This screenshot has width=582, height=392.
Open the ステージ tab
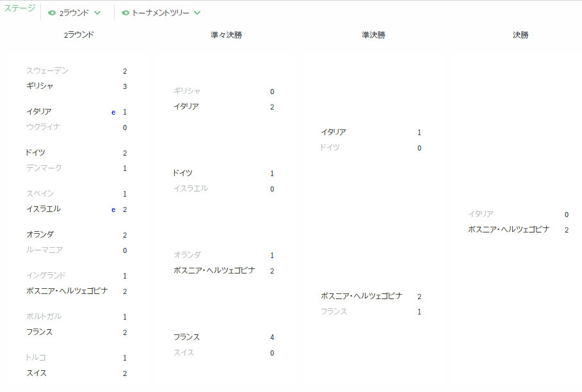click(x=20, y=8)
